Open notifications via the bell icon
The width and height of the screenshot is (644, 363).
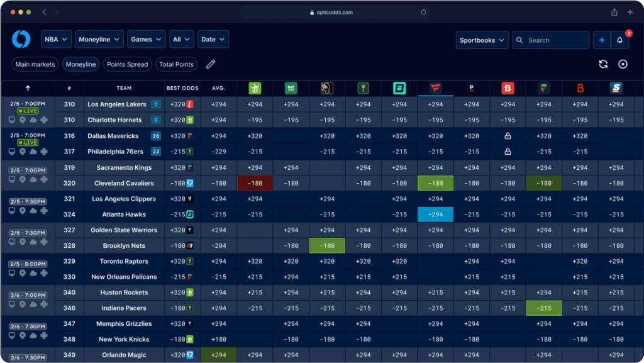[619, 39]
